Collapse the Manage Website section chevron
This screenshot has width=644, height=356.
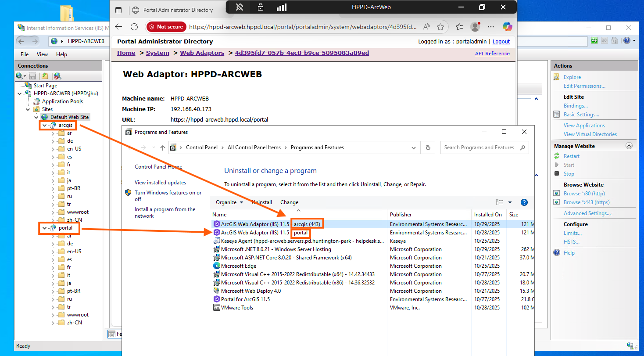(629, 146)
